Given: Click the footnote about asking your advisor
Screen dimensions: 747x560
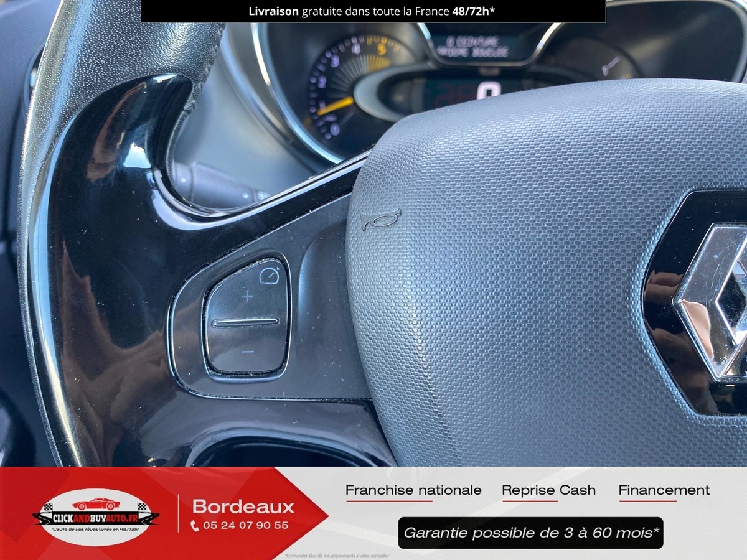Looking at the screenshot, I should coord(337,554).
